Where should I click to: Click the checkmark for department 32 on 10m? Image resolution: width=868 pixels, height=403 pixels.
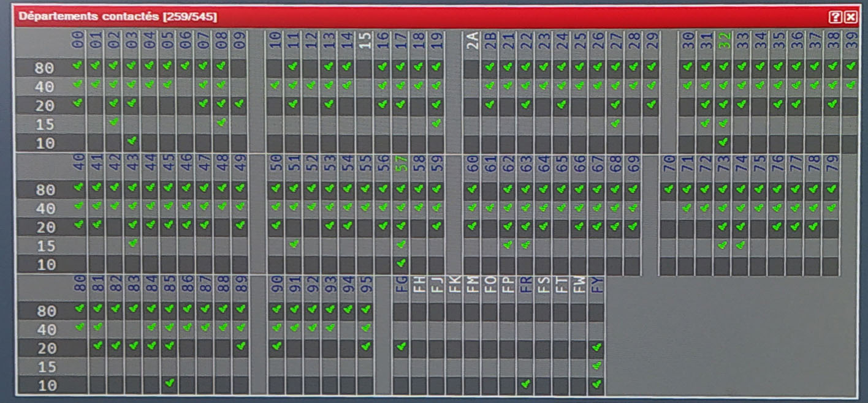pos(723,142)
